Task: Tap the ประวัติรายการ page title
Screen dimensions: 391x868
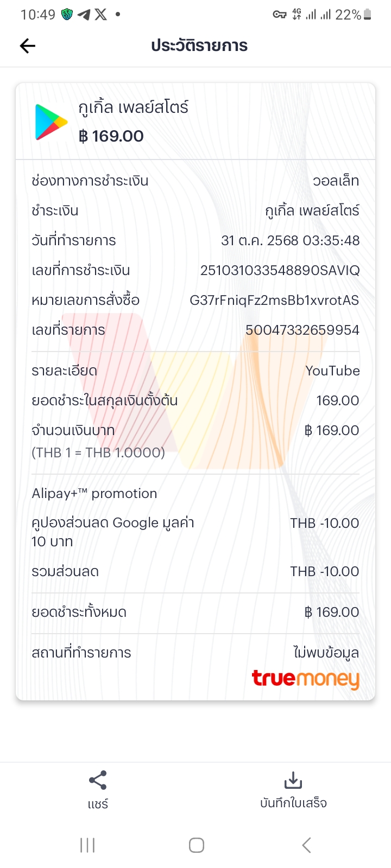Action: (x=199, y=46)
